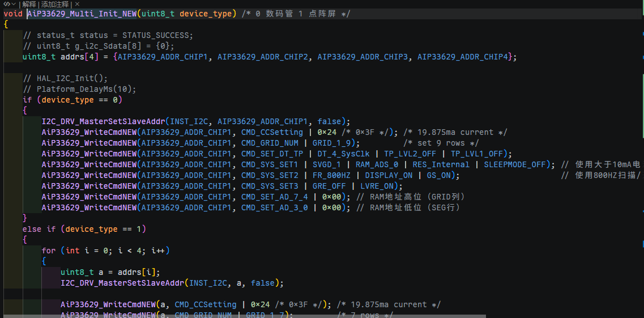Screen dimensions: 644x318
Task: Click the CMD_SET_AD_3_0 constant
Action: 274,207
